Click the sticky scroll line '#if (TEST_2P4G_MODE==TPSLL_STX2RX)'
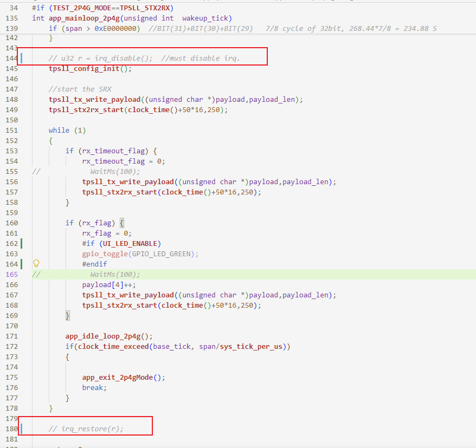Viewport: 476px width, 448px height. [x=103, y=8]
